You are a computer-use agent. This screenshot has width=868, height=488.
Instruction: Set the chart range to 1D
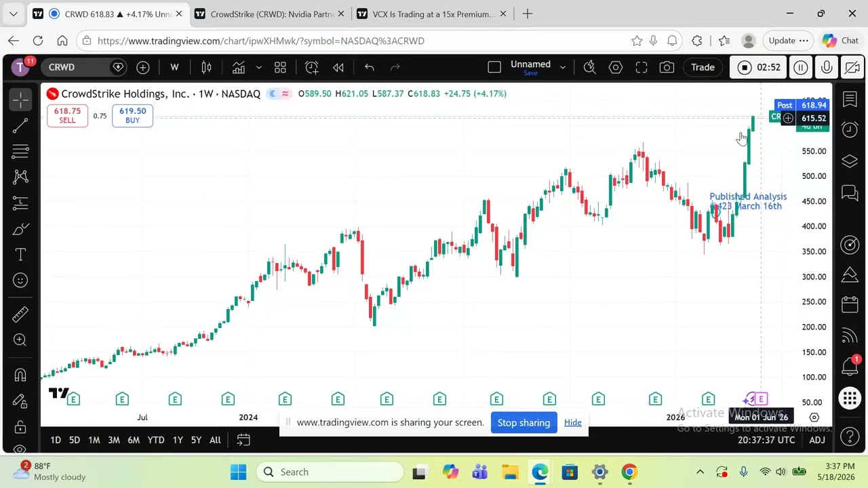coord(56,441)
